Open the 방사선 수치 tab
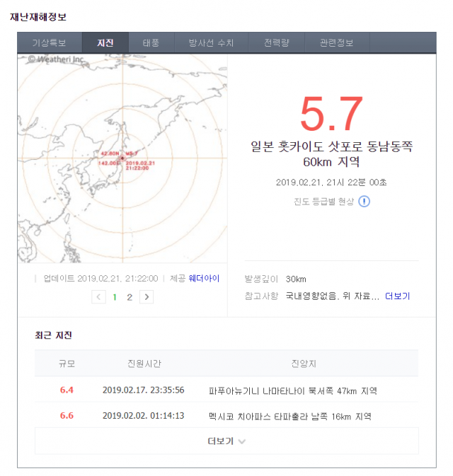The image size is (453, 476). click(212, 43)
